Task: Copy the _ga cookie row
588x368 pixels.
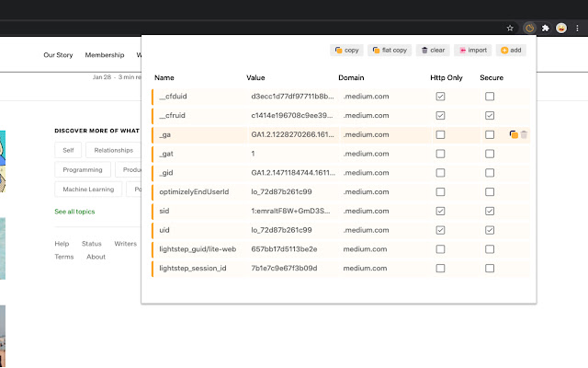Action: (x=514, y=134)
